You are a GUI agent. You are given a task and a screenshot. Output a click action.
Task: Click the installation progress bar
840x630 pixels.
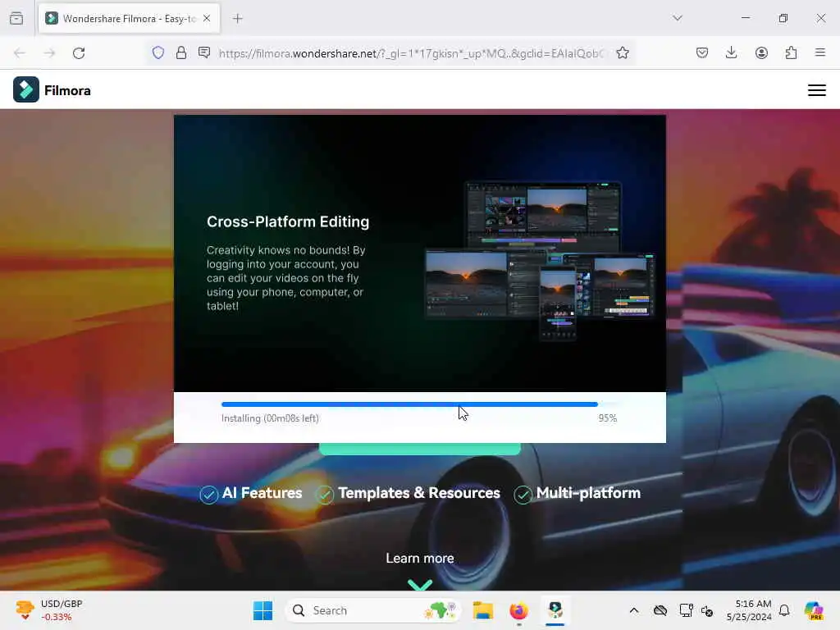pyautogui.click(x=419, y=404)
